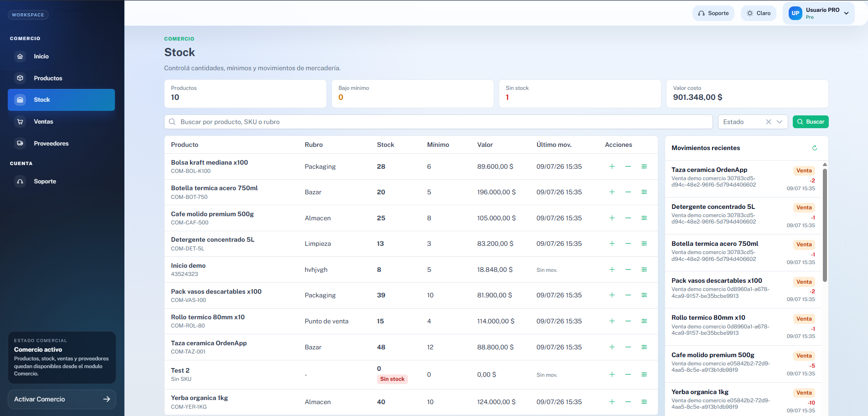Click Punto de venta rubro cell

pos(326,321)
